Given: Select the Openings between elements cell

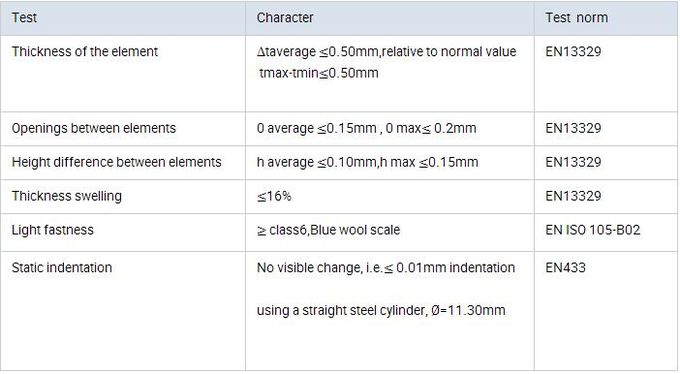Looking at the screenshot, I should (x=123, y=128).
